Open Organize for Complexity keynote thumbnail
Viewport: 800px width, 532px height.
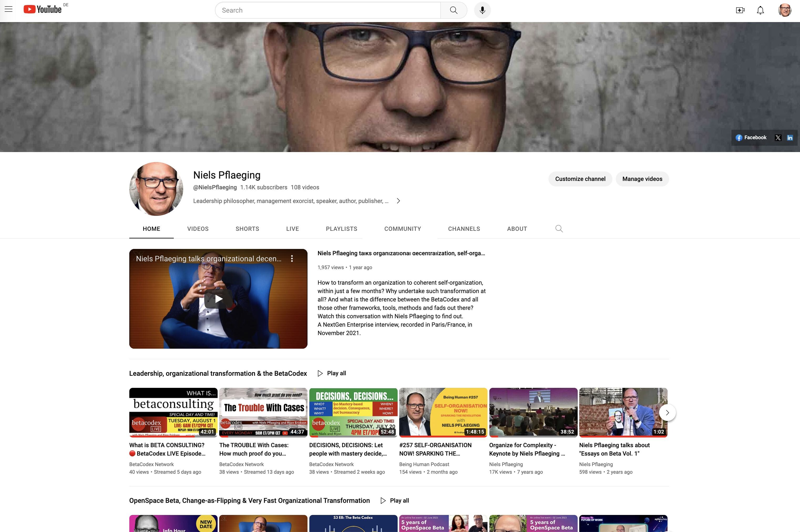(x=533, y=413)
